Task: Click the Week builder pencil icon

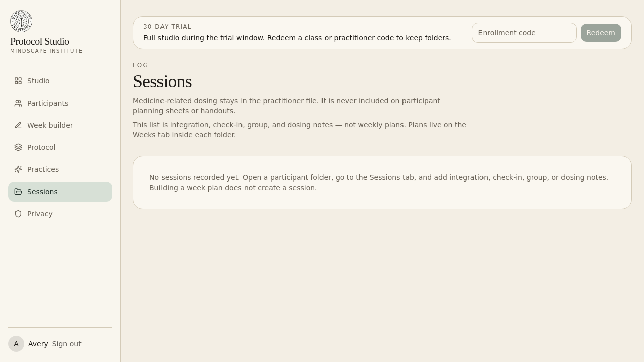Action: (18, 125)
